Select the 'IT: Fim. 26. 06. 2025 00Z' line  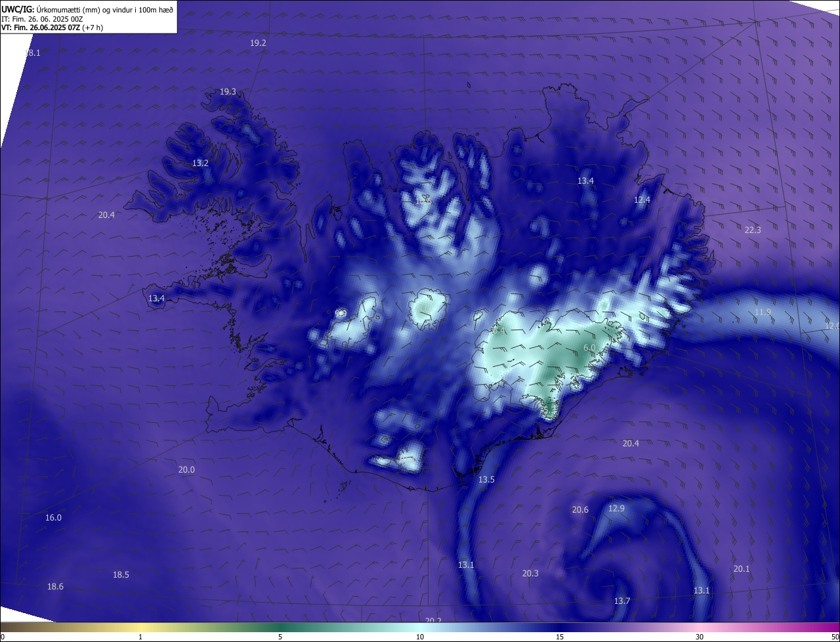pyautogui.click(x=43, y=19)
